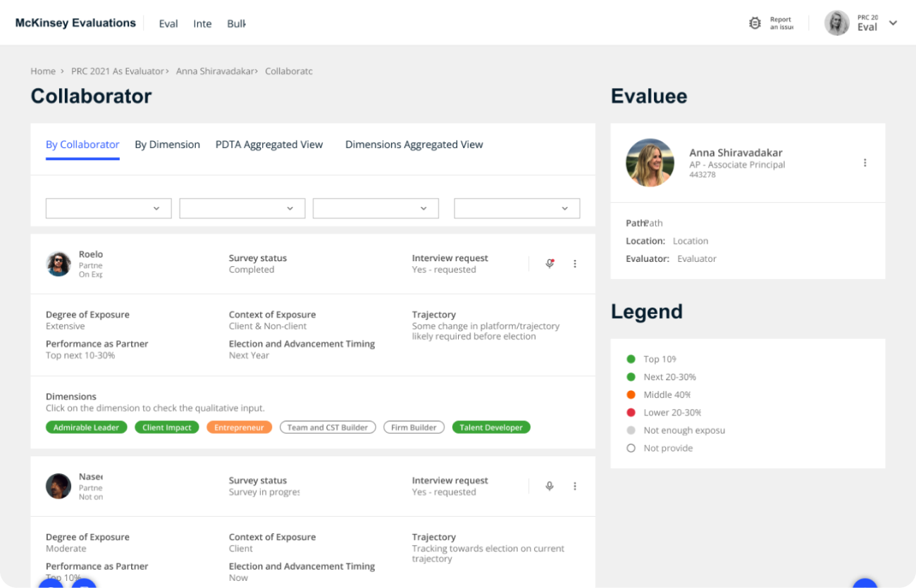
Task: Click the McKinsey Evaluations logo text
Action: 75,23
